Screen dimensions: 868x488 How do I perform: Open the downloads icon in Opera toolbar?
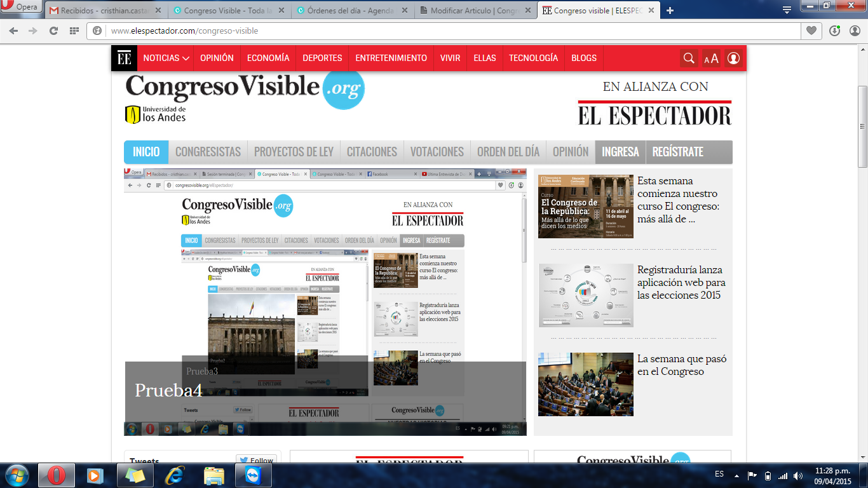pyautogui.click(x=835, y=30)
